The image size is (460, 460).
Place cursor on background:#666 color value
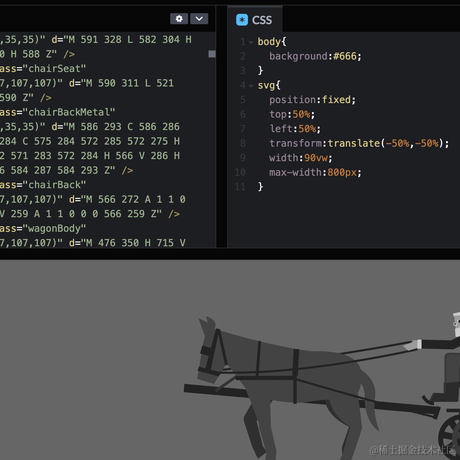(x=345, y=56)
